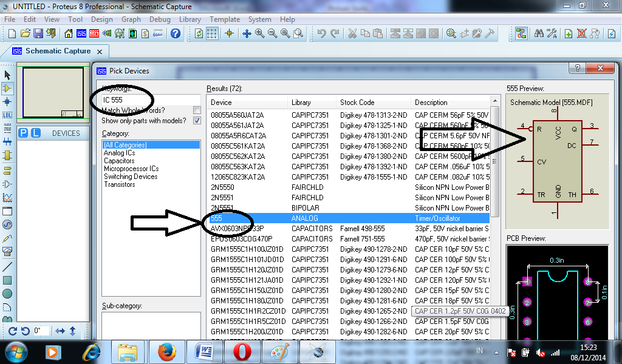Click the Search and Tag binoculars icon
The image size is (622, 364).
click(x=539, y=33)
